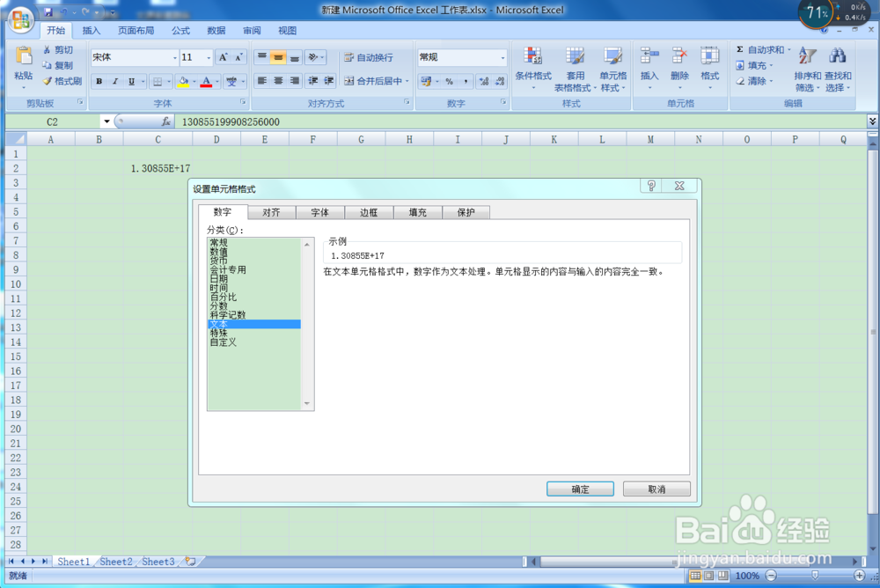Open the 常规 number format dropdown
Image resolution: width=880 pixels, height=588 pixels.
[x=502, y=57]
